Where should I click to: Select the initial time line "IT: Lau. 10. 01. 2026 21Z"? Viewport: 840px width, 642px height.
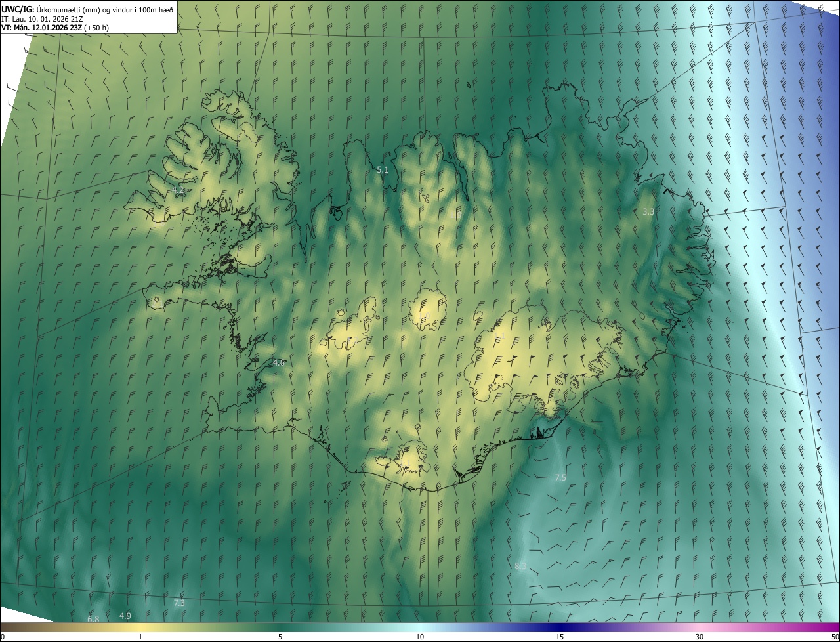pyautogui.click(x=41, y=19)
